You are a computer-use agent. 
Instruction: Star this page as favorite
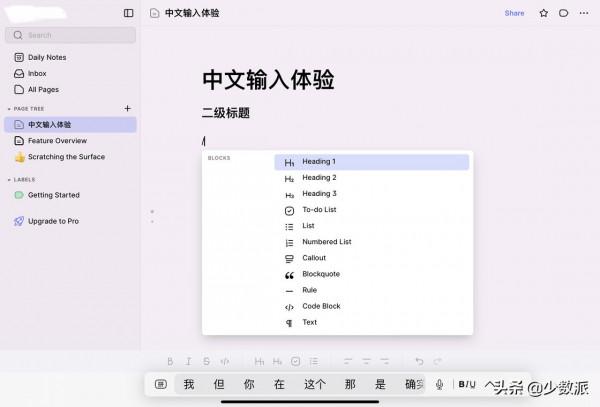click(543, 13)
